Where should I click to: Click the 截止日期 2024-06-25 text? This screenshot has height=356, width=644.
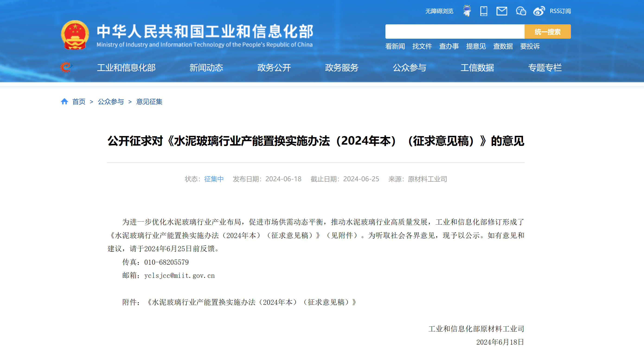(x=345, y=179)
